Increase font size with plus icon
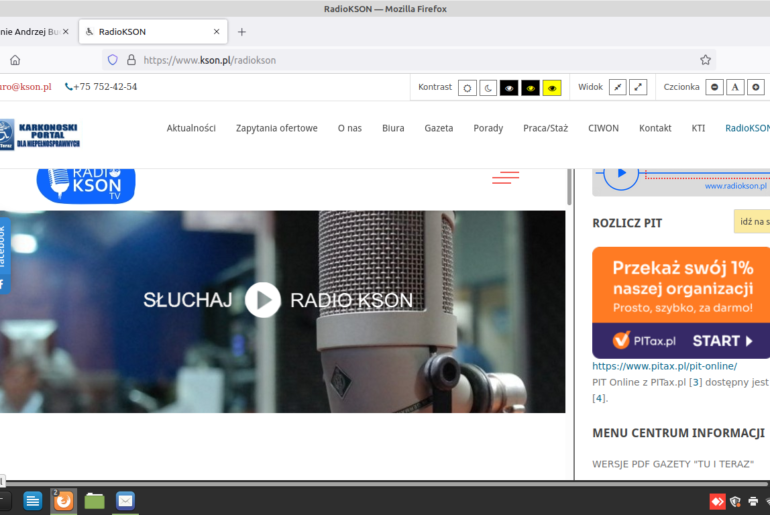Screen dimensions: 770x515 click(756, 88)
